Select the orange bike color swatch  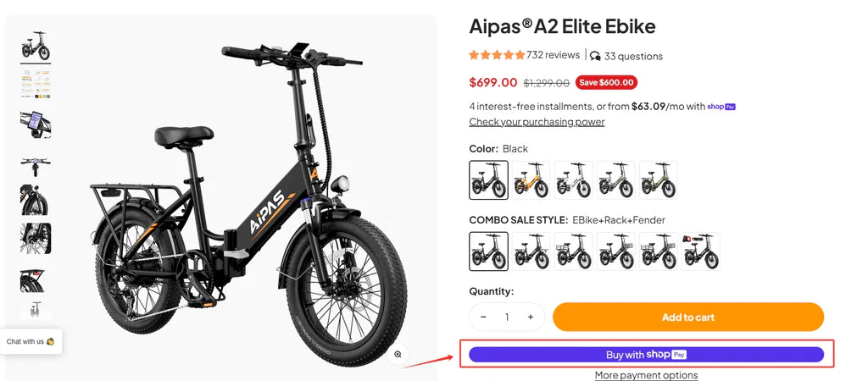531,179
